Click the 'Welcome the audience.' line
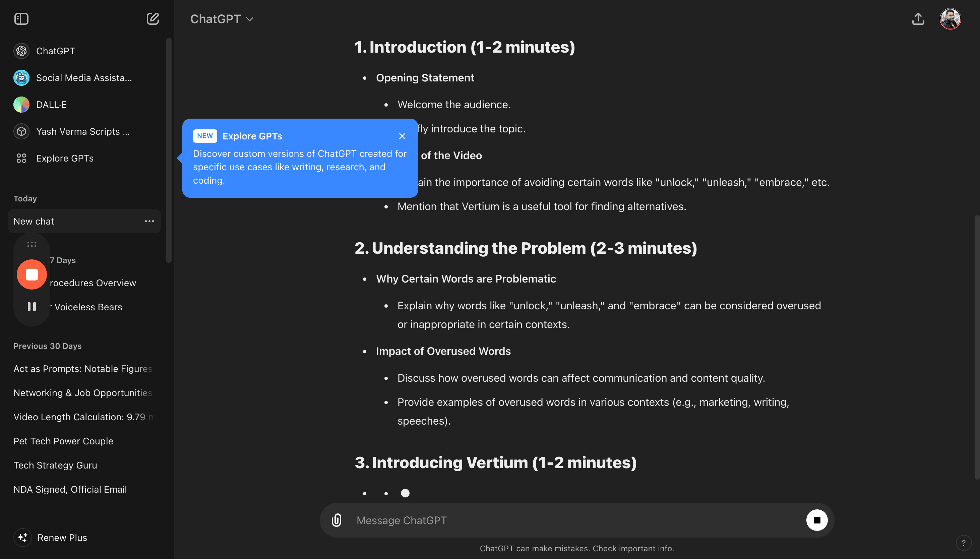The height and width of the screenshot is (559, 980). [x=454, y=105]
